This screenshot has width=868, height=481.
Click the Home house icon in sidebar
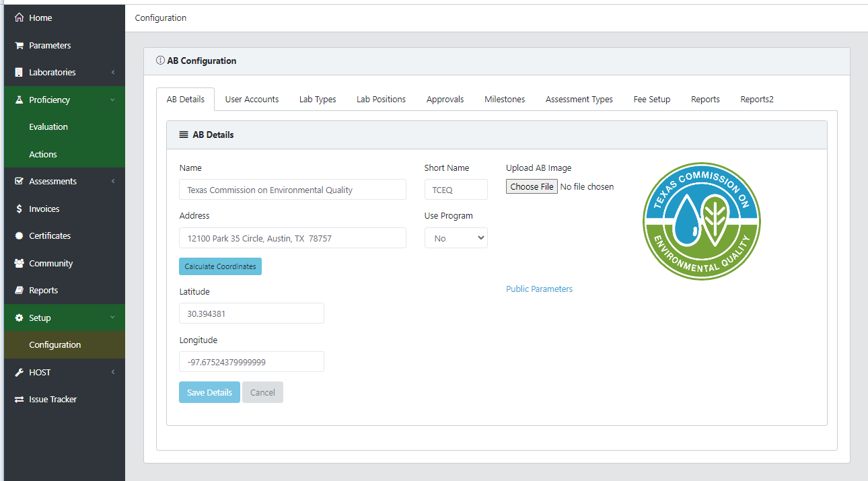[19, 18]
